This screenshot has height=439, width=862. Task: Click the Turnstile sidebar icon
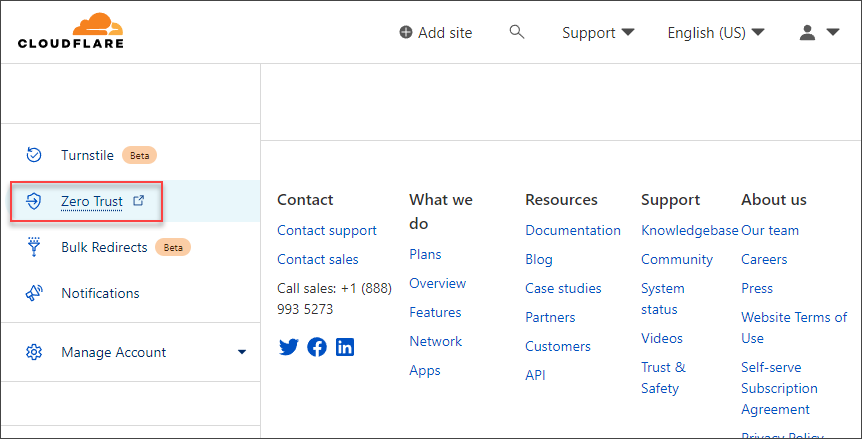34,155
